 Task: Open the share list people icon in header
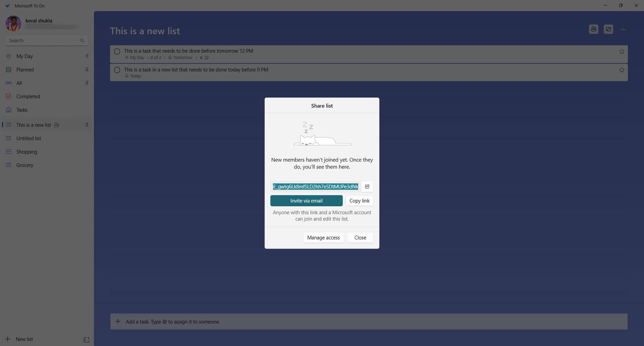593,29
